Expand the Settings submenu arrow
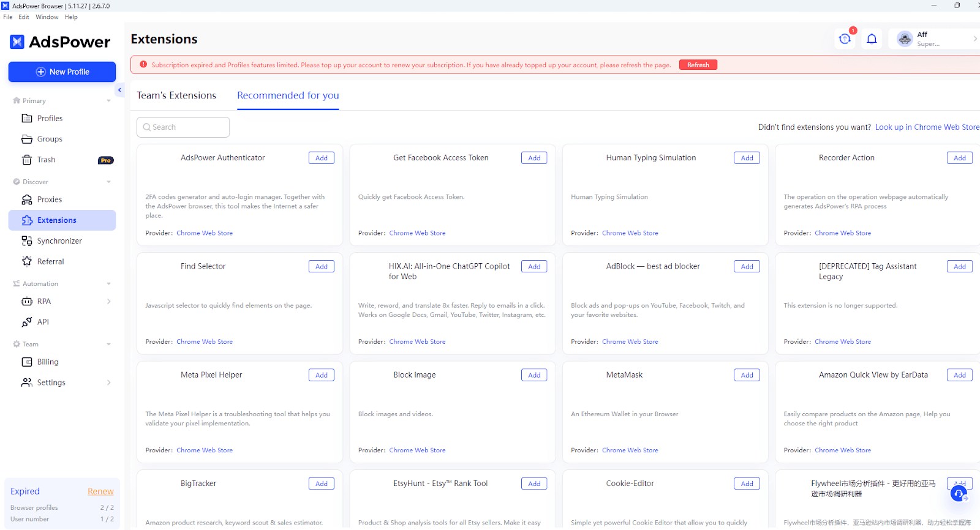 [109, 383]
